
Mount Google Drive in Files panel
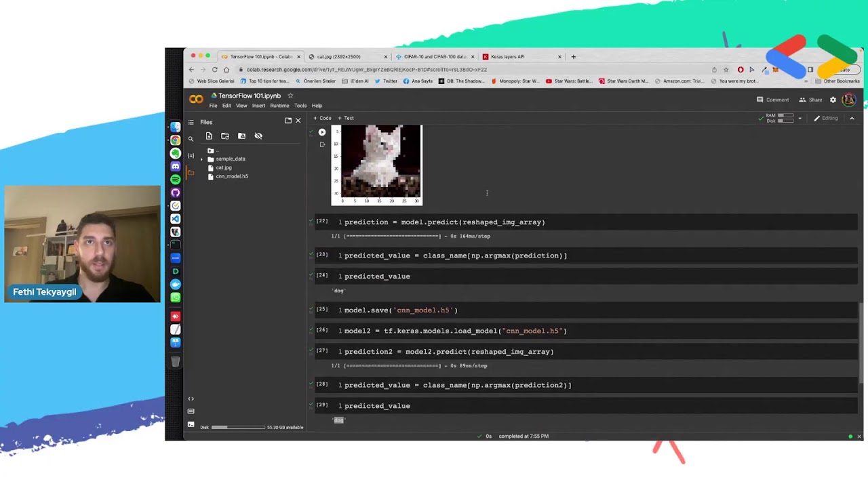[x=241, y=136]
